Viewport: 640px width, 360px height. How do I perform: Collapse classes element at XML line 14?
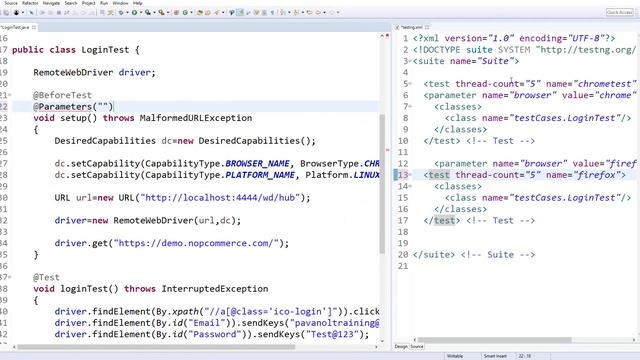(x=410, y=186)
